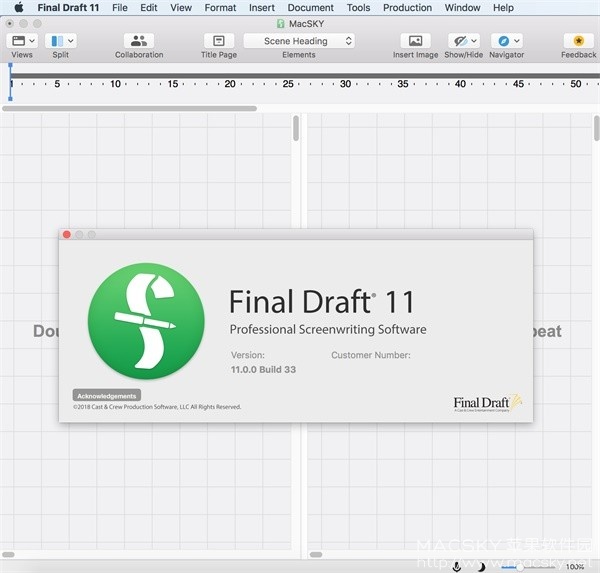Click the Split panel icon

57,41
